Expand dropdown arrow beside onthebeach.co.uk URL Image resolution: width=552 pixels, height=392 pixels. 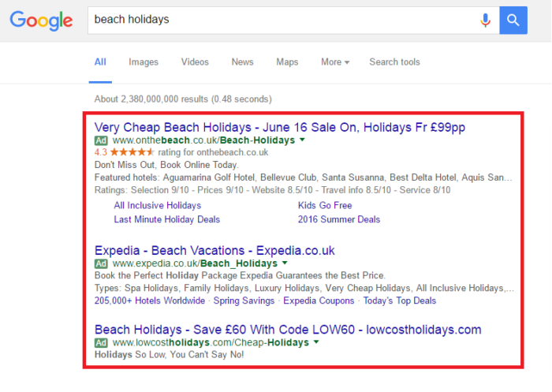(302, 140)
